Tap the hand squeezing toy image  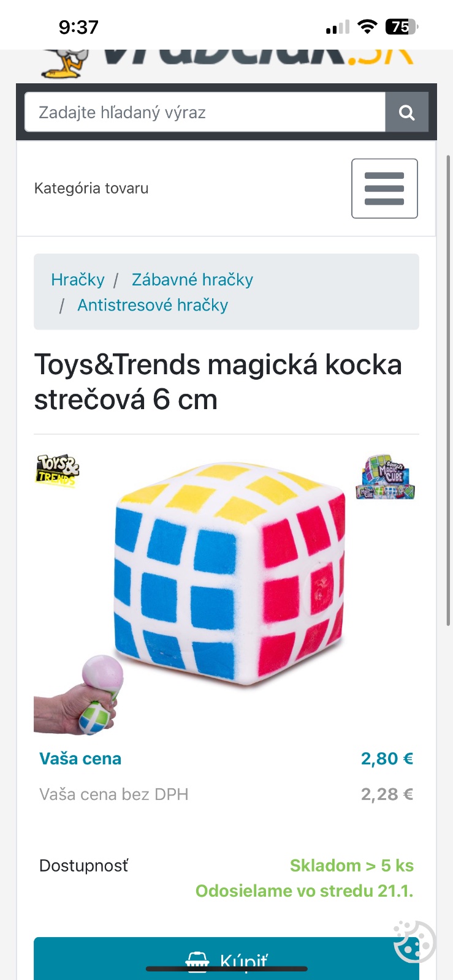point(79,695)
